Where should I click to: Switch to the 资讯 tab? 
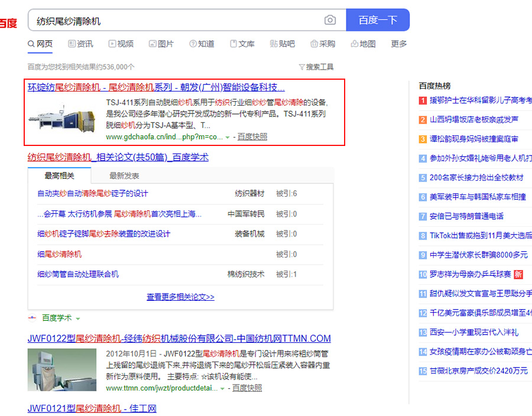pos(80,44)
